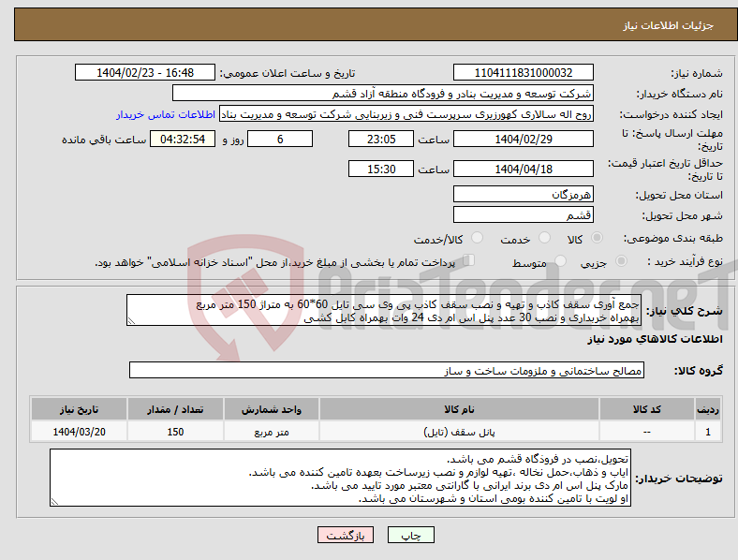Open the buyer contact info link

(x=166, y=115)
